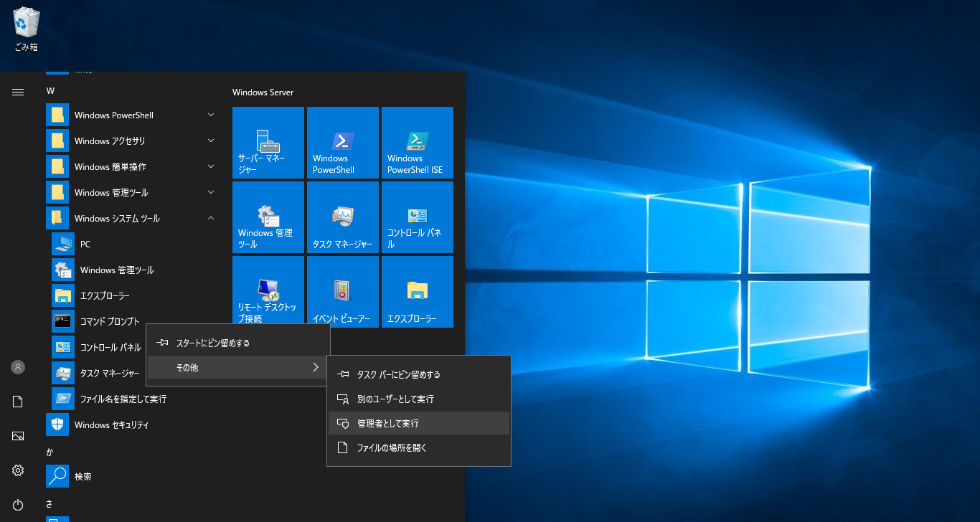Open 検索 magnifier icon in list
Screen dimensions: 980x522
click(x=57, y=477)
